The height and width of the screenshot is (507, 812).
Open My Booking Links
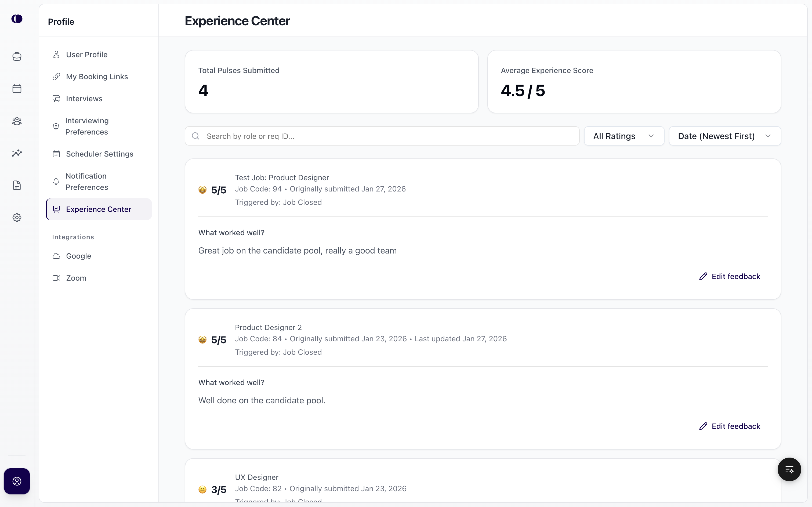click(x=99, y=77)
